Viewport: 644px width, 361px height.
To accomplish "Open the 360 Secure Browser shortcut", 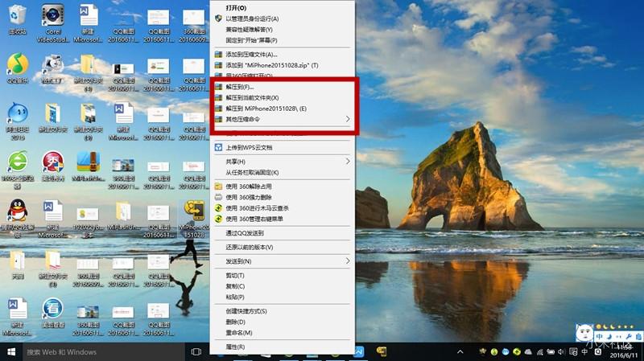I will click(17, 170).
